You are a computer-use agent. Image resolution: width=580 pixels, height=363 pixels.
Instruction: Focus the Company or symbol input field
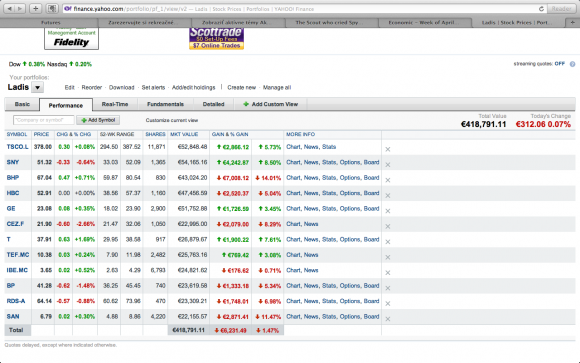pyautogui.click(x=44, y=120)
